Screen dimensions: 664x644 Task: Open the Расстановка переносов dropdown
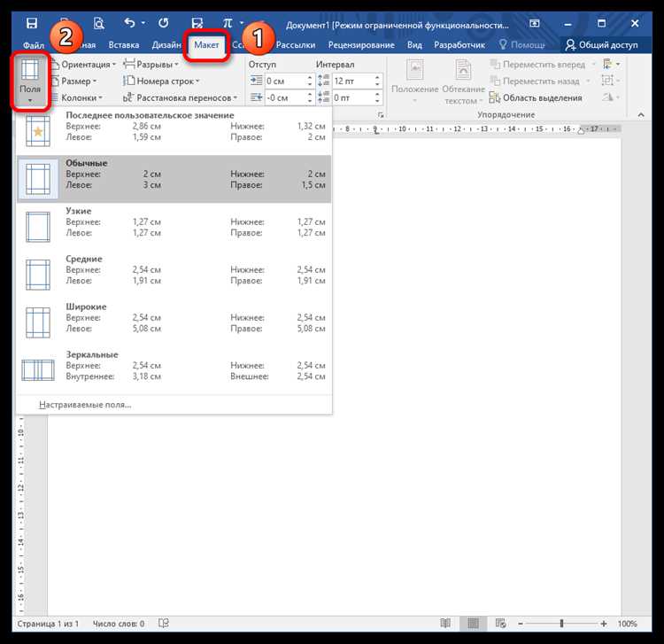click(180, 97)
